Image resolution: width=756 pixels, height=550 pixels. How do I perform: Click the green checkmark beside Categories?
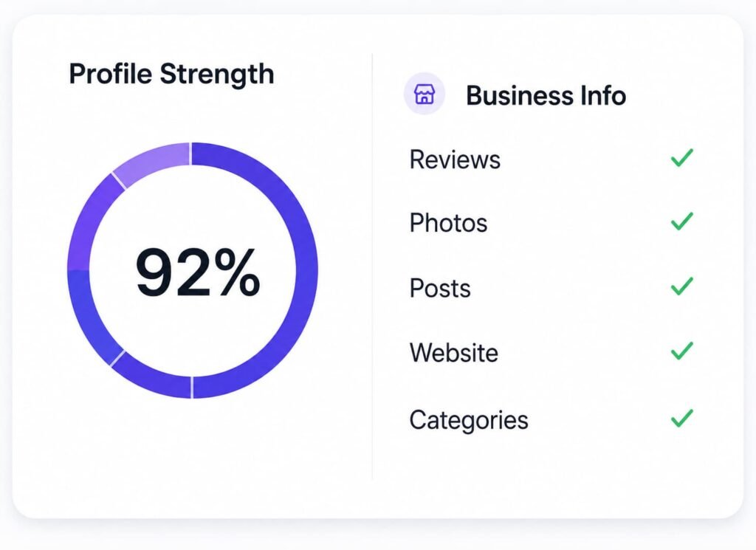(x=681, y=418)
